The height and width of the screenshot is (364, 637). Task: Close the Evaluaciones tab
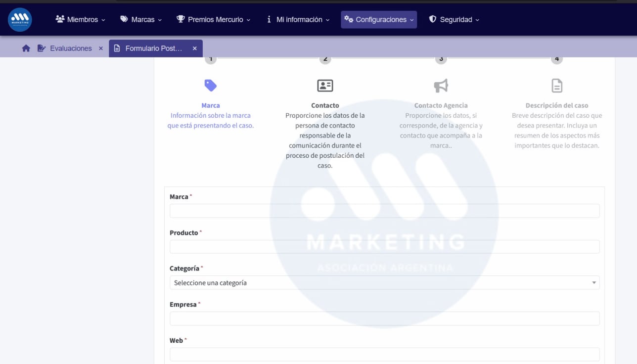[x=100, y=48]
